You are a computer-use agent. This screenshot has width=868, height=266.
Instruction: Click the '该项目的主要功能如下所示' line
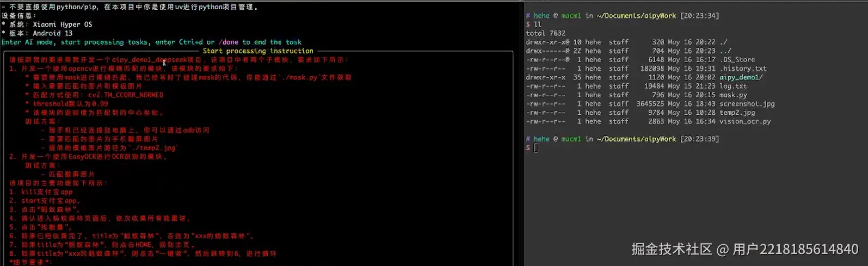(58, 183)
